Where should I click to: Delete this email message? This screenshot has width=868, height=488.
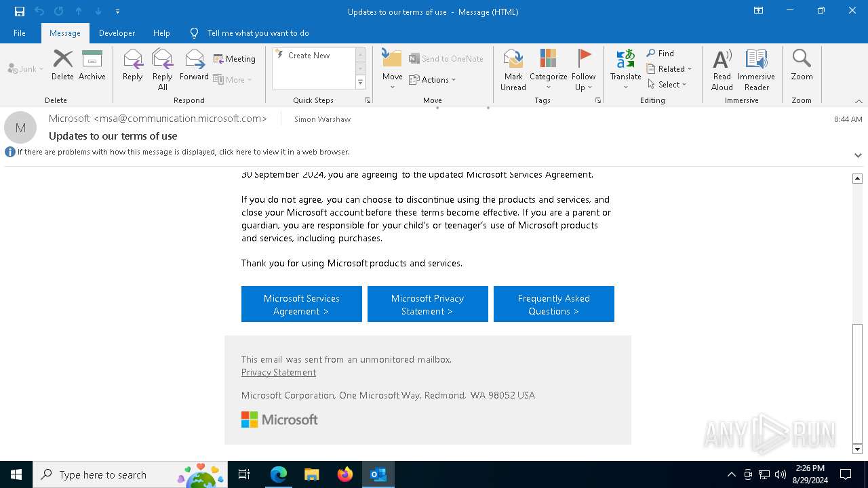click(x=62, y=66)
